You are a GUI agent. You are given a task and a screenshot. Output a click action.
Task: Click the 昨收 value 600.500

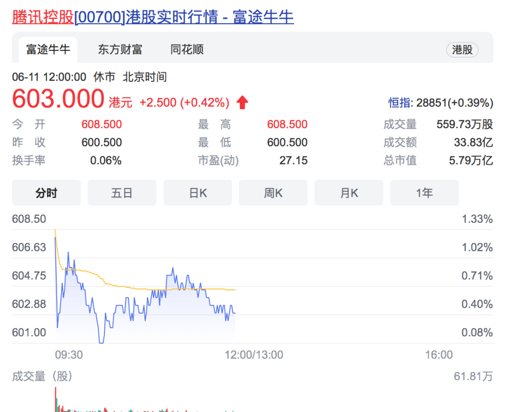point(101,142)
